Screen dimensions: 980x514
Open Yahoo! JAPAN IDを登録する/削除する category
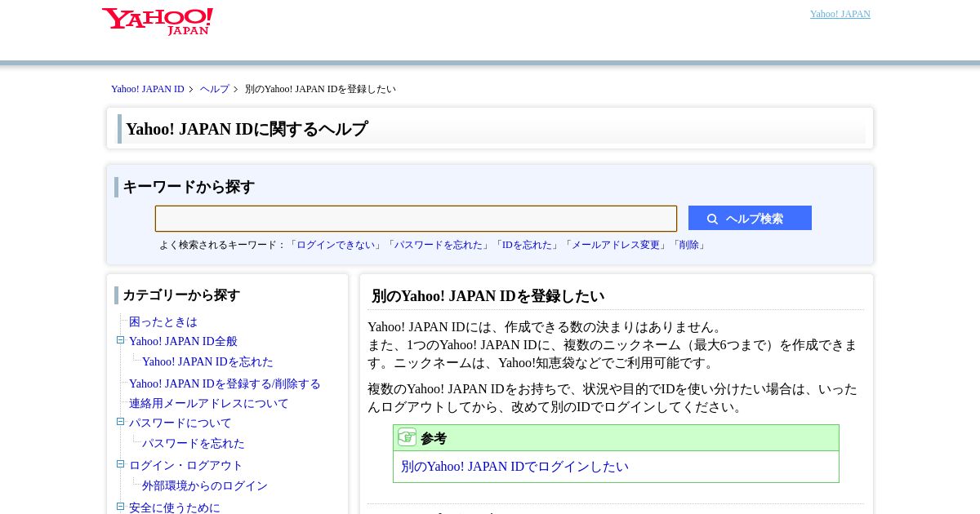(225, 384)
